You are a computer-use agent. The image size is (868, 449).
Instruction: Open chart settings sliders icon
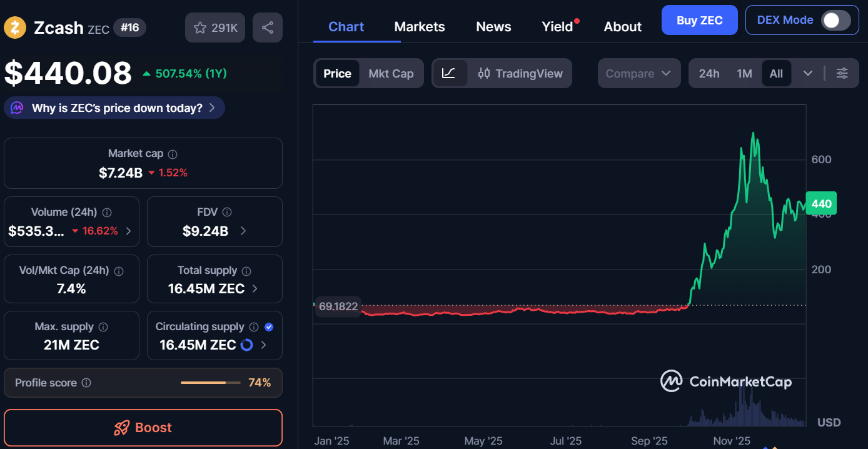[x=842, y=73]
